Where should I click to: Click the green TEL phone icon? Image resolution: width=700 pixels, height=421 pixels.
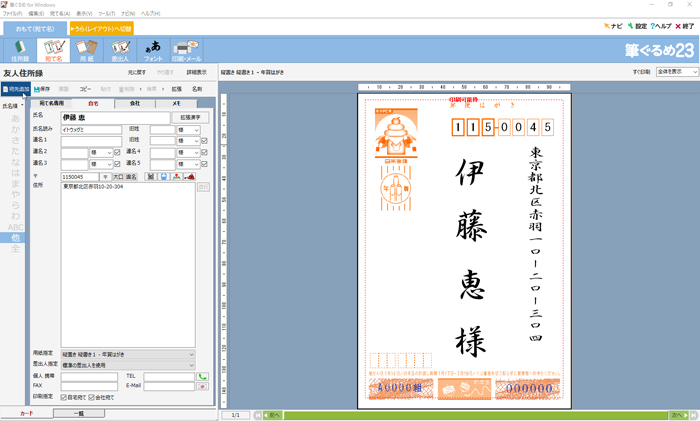(202, 376)
